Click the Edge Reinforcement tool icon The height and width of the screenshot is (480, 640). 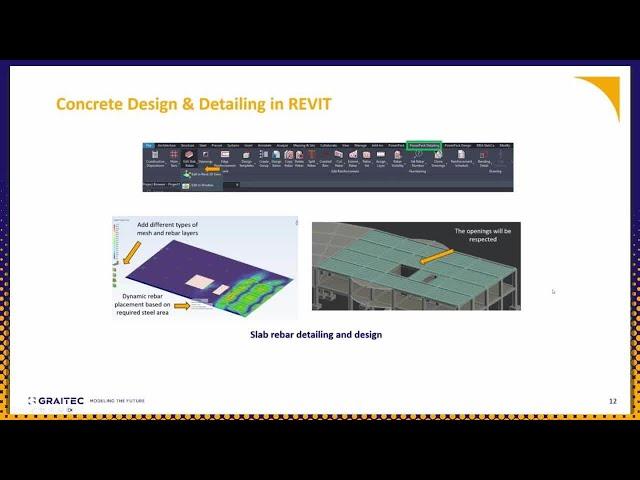(x=225, y=154)
